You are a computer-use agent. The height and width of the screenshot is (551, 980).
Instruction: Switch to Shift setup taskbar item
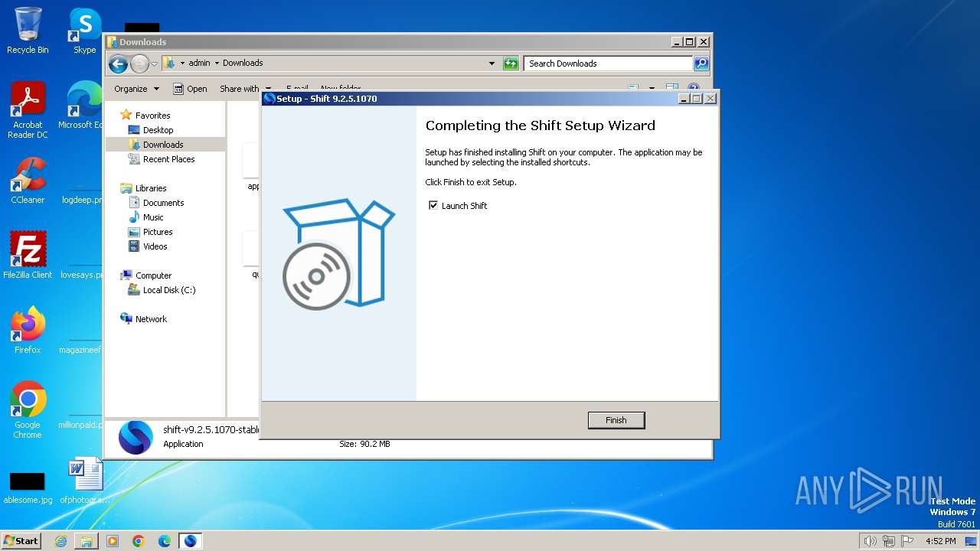190,541
